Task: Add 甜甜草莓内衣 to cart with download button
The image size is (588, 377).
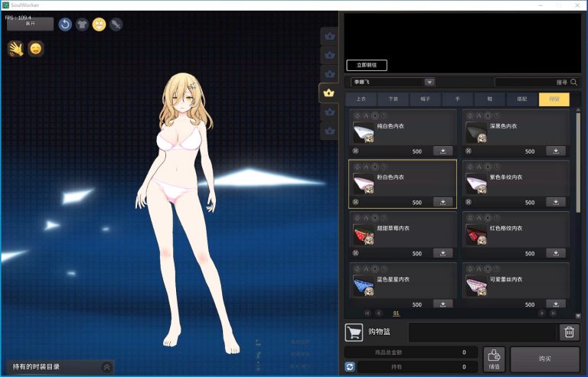Action: point(443,253)
